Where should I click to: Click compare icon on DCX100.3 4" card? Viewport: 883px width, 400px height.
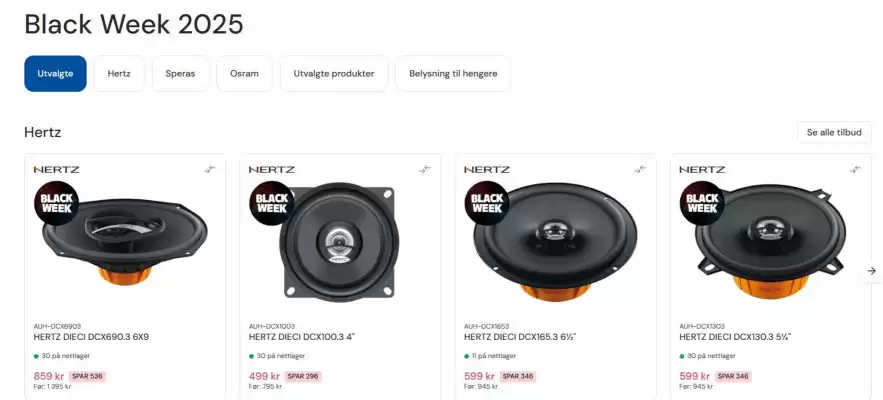[x=424, y=169]
